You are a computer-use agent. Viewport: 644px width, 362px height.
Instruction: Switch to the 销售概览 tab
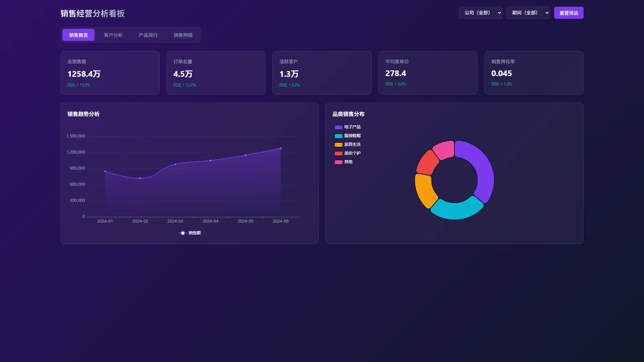tap(78, 35)
